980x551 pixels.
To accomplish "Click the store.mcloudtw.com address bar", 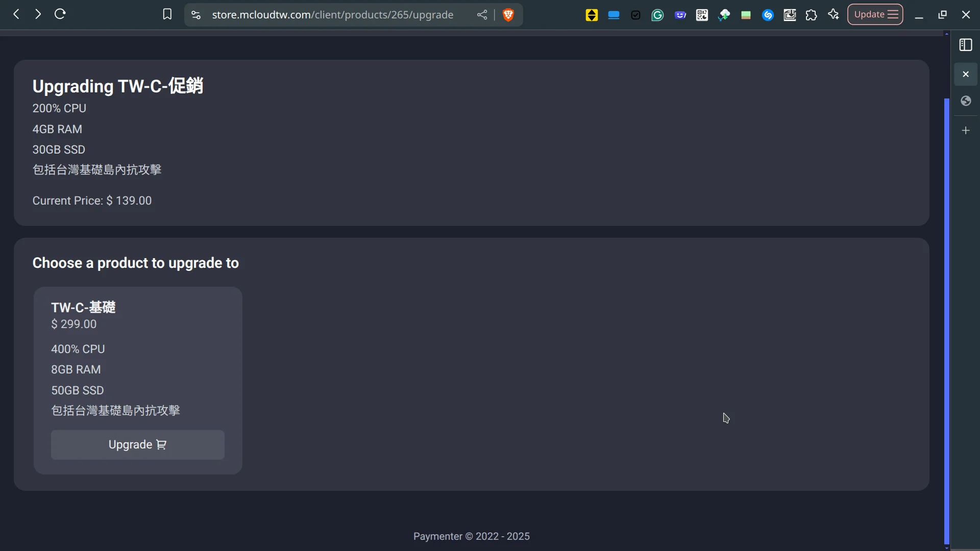I will tap(333, 15).
